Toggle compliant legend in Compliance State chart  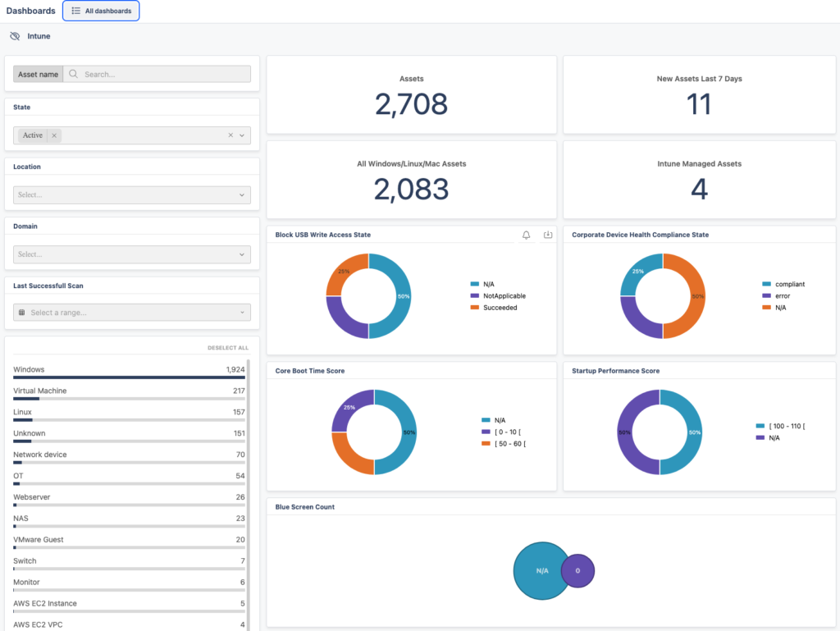[x=783, y=285]
